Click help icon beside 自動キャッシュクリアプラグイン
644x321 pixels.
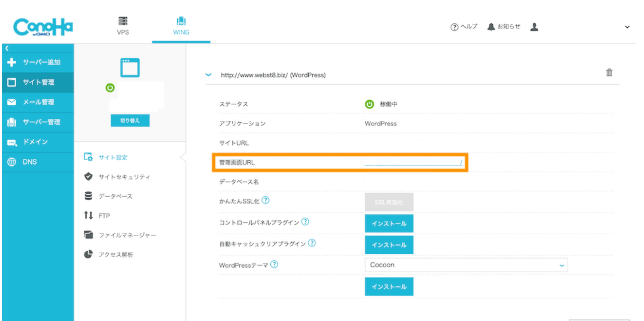click(x=312, y=243)
